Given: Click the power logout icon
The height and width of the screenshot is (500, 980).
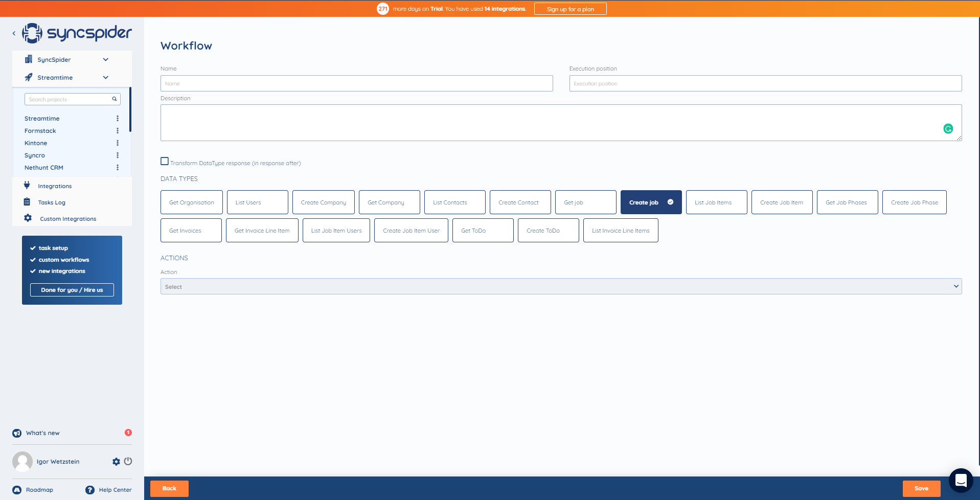Looking at the screenshot, I should [128, 461].
